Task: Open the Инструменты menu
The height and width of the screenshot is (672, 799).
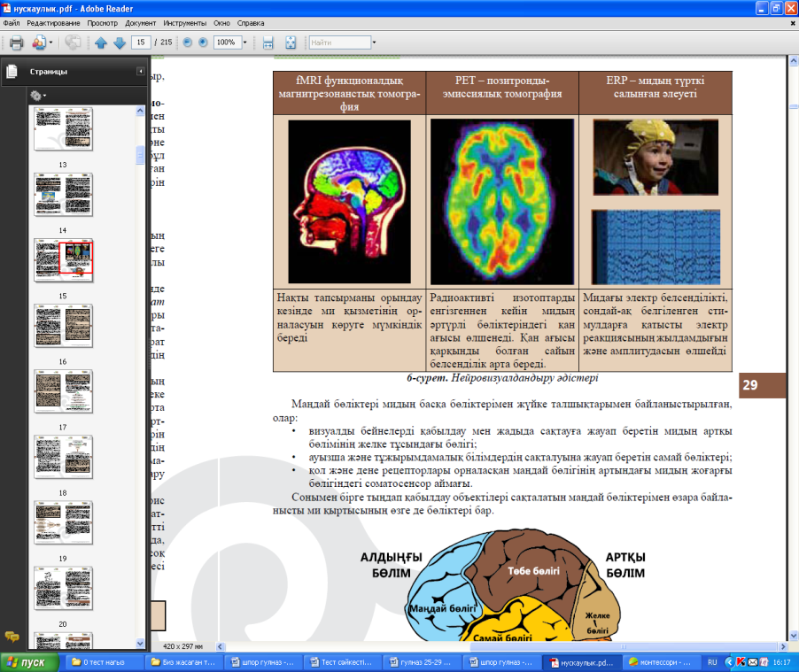Action: coord(185,23)
